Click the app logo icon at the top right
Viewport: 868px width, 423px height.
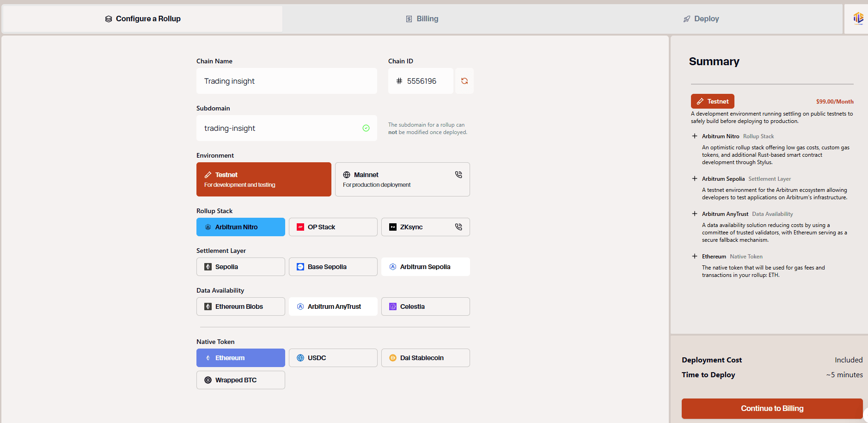(858, 18)
